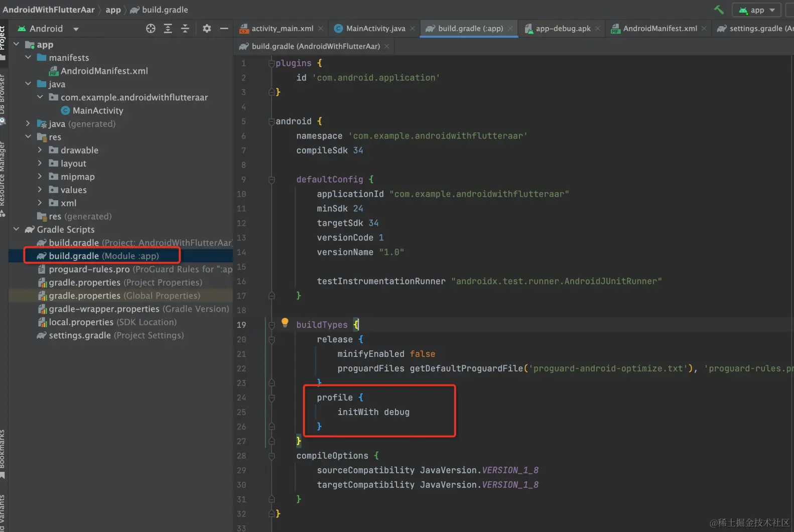
Task: Collapse com.example.androidwithflutteraar package
Action: [40, 97]
